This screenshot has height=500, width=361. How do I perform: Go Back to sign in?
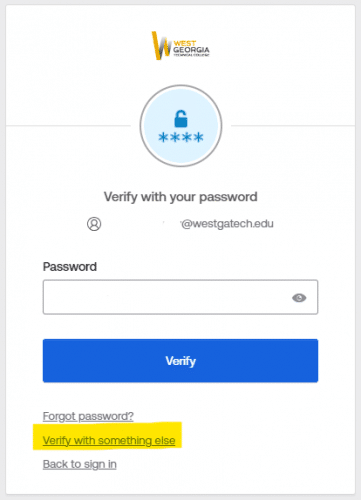(80, 464)
